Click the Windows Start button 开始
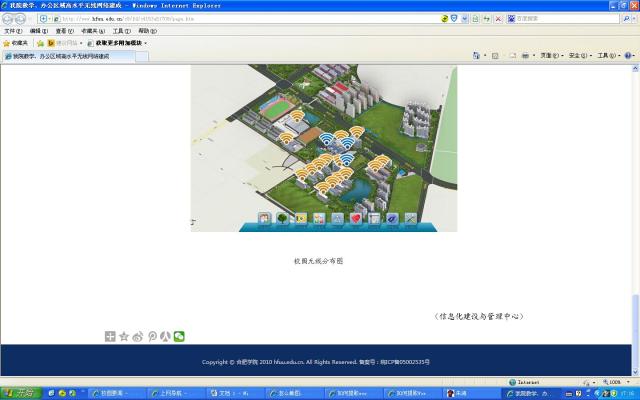 point(21,393)
